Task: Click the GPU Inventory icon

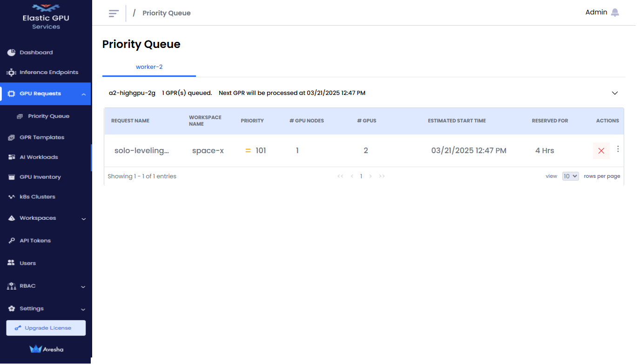Action: [x=12, y=177]
